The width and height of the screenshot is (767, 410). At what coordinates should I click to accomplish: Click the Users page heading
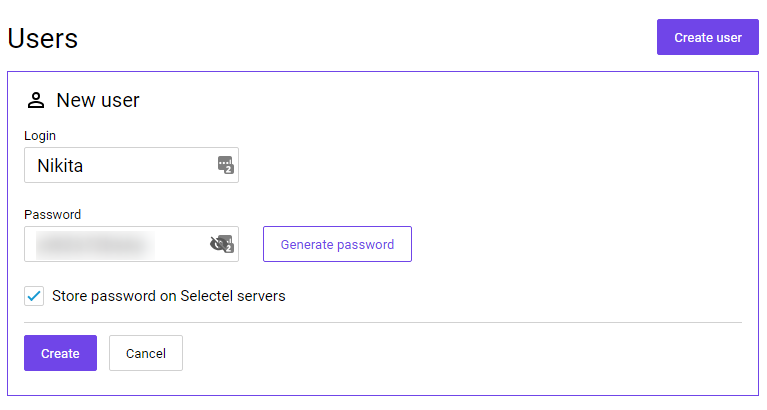pyautogui.click(x=43, y=38)
